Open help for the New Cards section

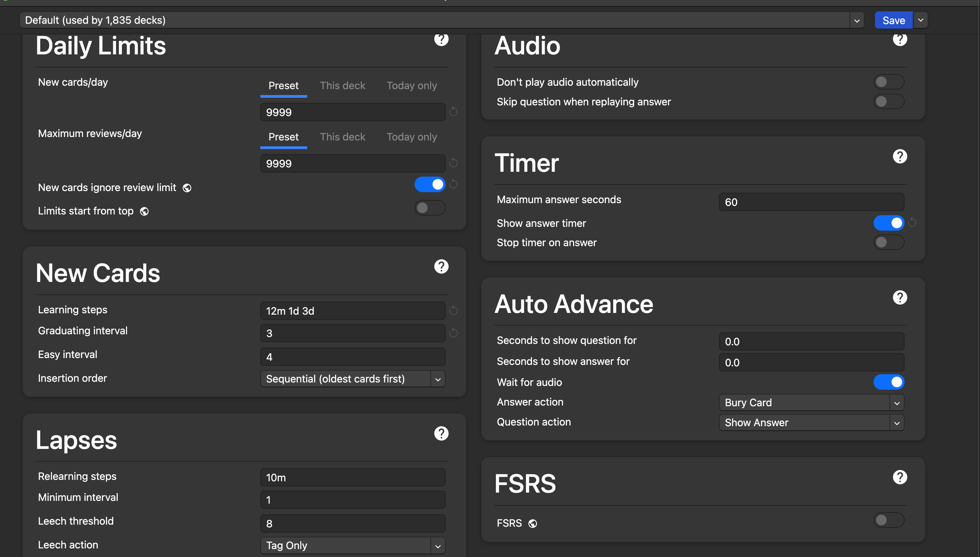(441, 267)
